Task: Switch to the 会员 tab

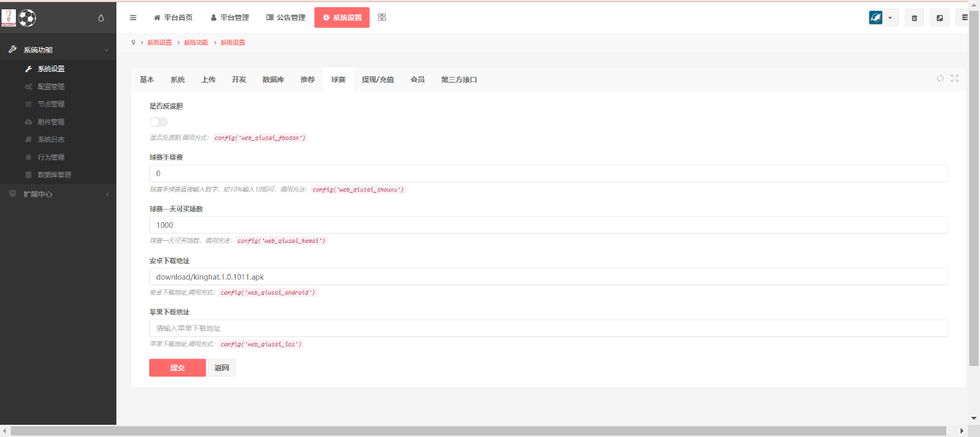Action: tap(417, 80)
